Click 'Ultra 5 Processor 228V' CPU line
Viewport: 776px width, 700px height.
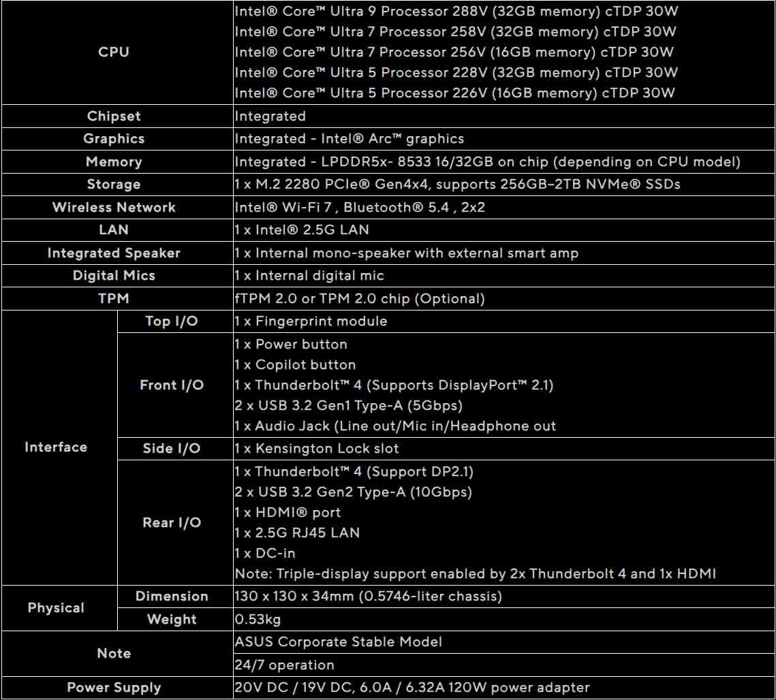tap(456, 73)
